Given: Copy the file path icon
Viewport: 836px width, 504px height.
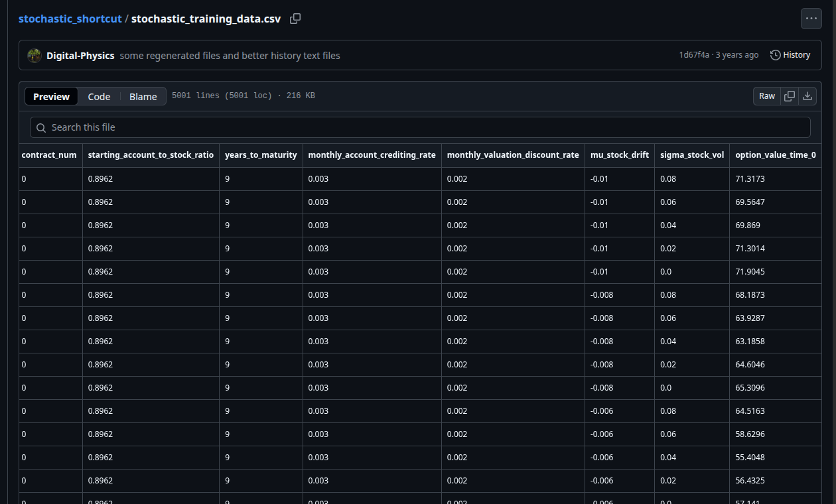Looking at the screenshot, I should 295,19.
